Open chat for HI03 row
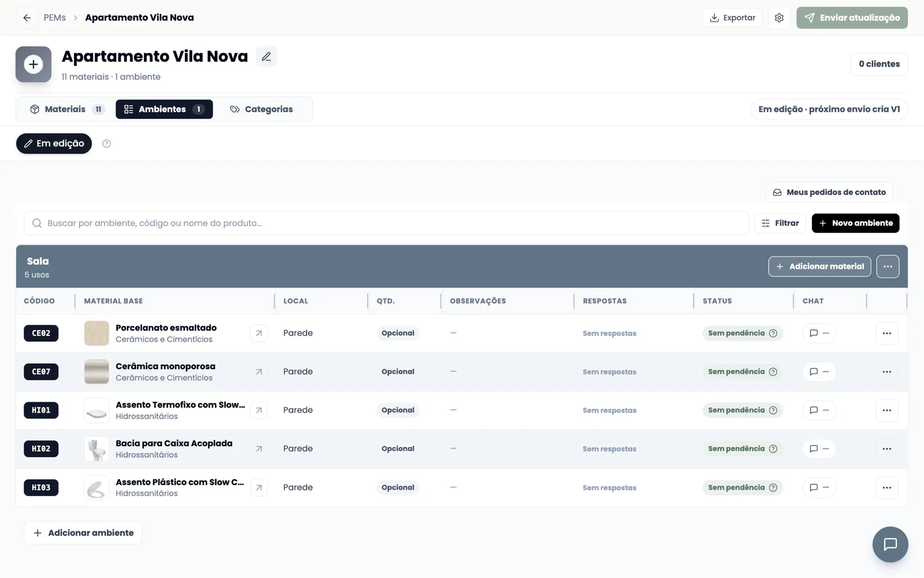 [819, 488]
